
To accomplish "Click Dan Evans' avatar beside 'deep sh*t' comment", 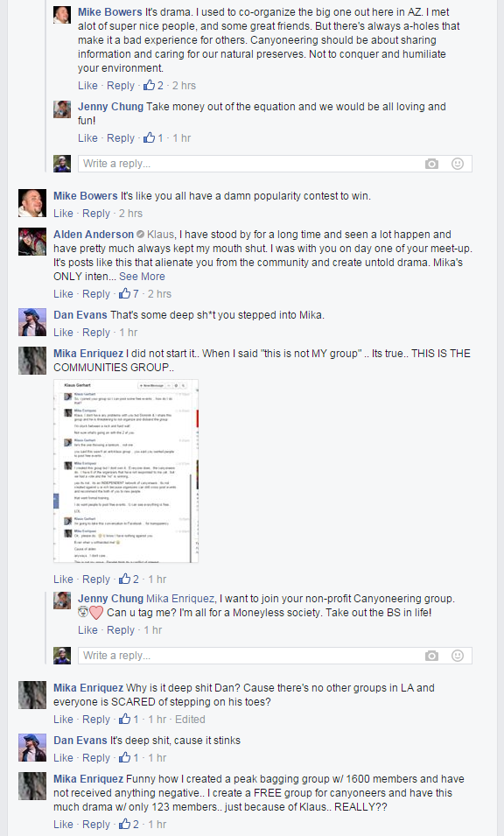I will tap(32, 322).
